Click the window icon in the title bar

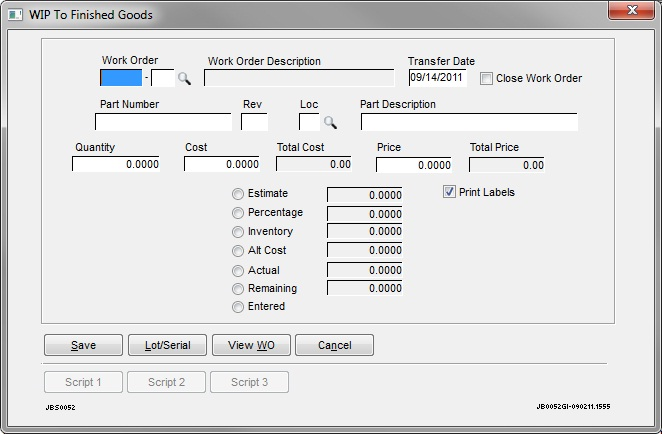[x=15, y=14]
